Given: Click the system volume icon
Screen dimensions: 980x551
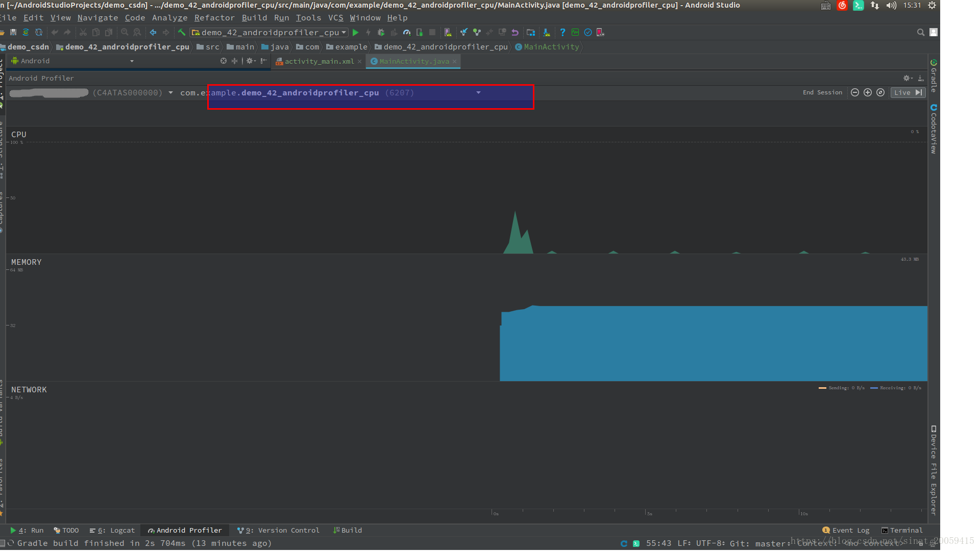Looking at the screenshot, I should pos(891,6).
